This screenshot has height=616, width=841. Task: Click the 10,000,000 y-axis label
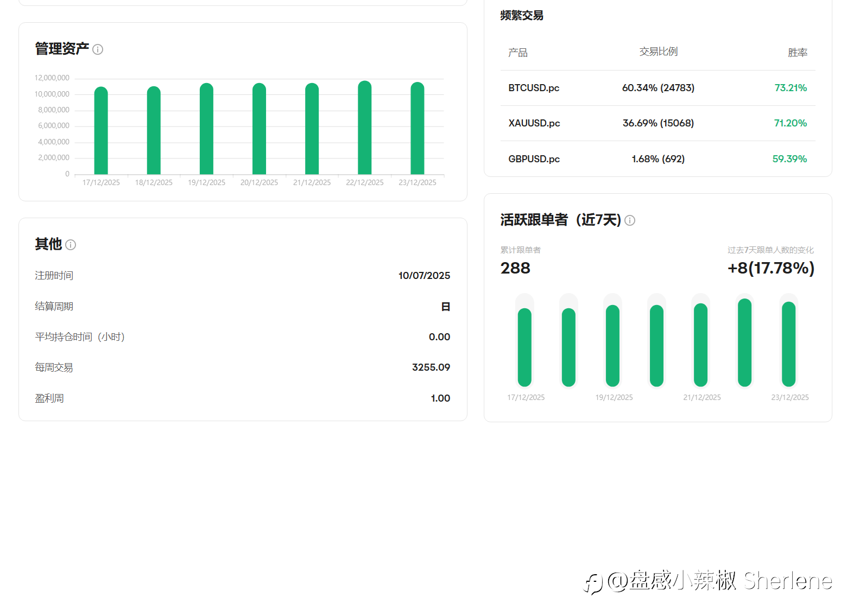(x=52, y=94)
